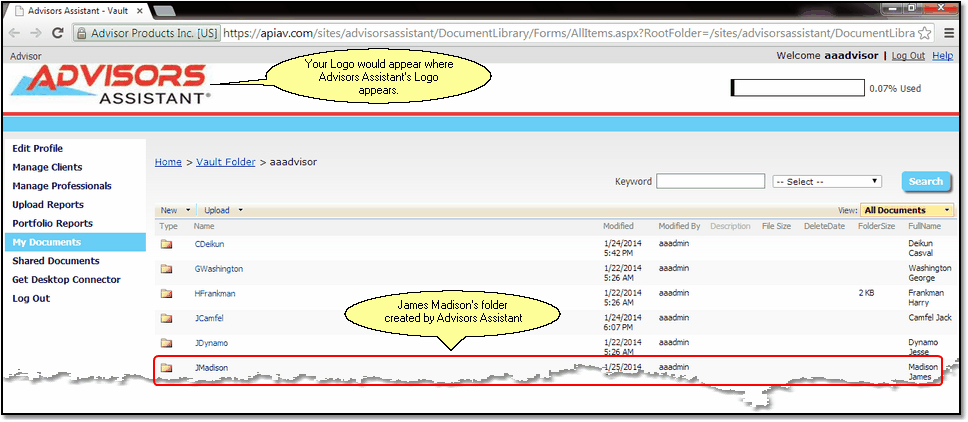The width and height of the screenshot is (968, 422).
Task: Open the New dropdown menu
Action: click(175, 210)
